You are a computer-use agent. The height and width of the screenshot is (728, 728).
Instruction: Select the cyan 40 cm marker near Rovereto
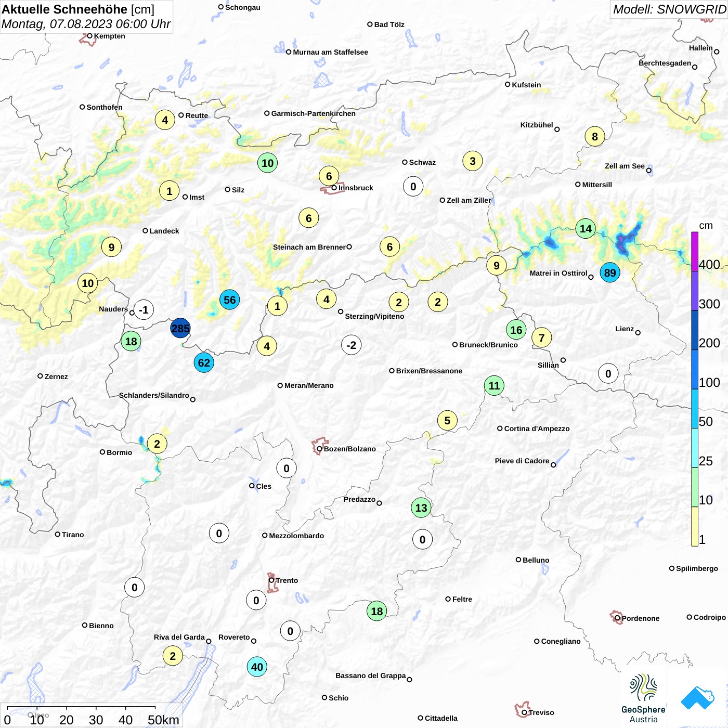click(x=257, y=667)
